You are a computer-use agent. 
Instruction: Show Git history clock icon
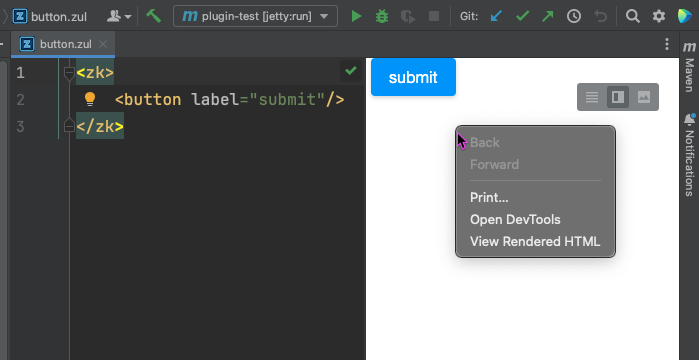click(x=574, y=16)
